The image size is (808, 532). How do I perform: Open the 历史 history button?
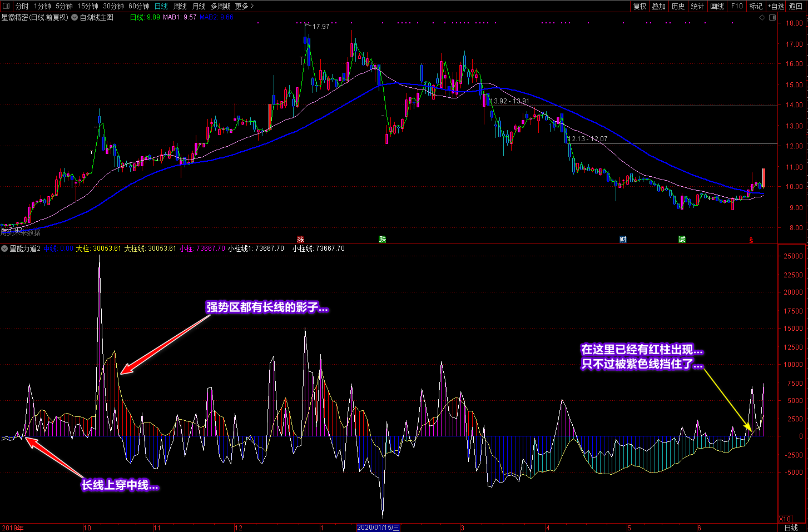pos(678,6)
